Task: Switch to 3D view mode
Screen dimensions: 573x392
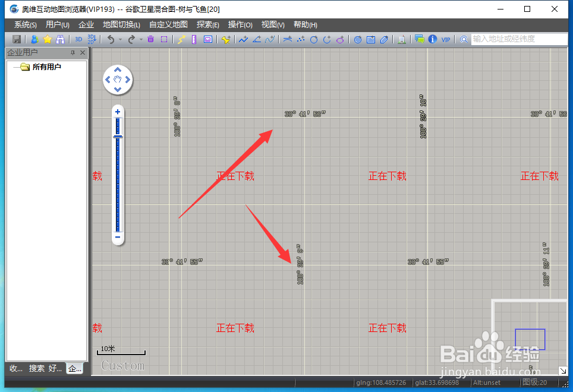Action: (78, 39)
